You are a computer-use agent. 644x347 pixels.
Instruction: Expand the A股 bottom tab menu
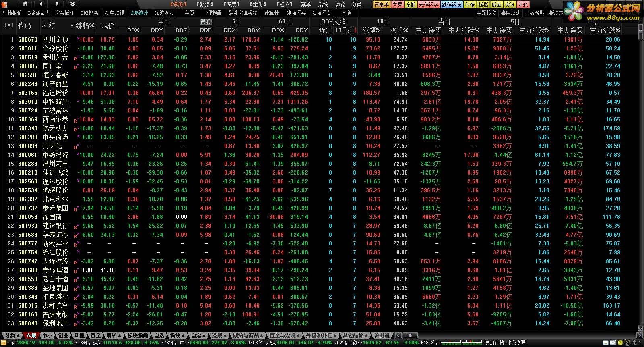(32, 335)
